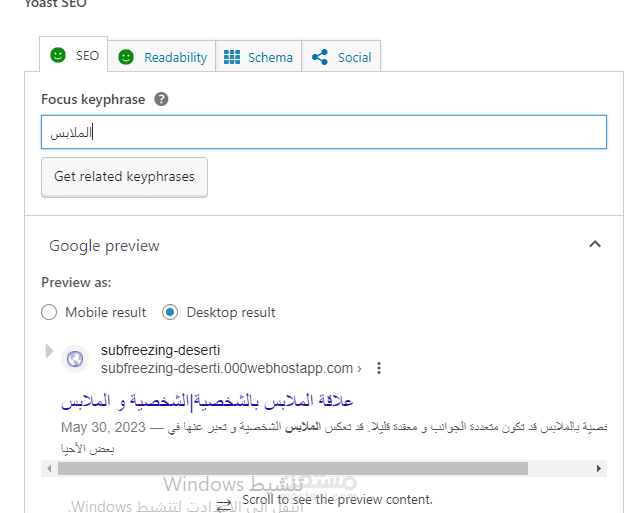The image size is (638, 513).
Task: Click the scrollbar right arrow in preview
Action: 600,468
